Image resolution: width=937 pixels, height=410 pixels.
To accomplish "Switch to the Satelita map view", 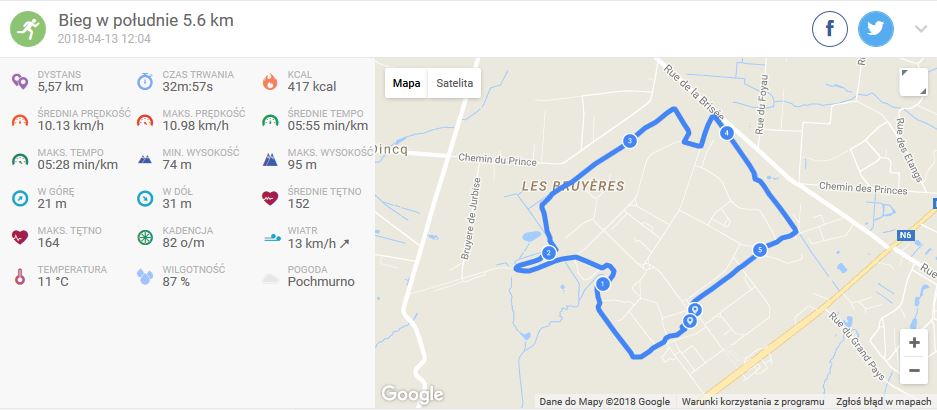I will (x=454, y=84).
